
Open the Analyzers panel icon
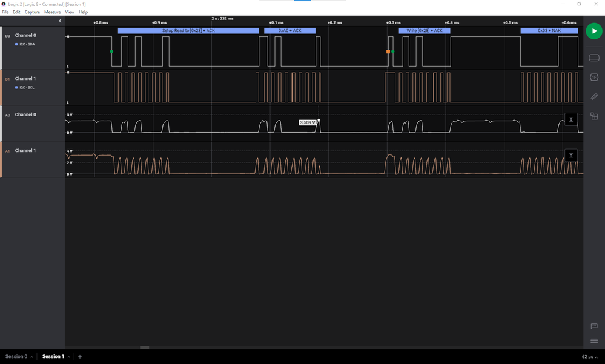594,77
